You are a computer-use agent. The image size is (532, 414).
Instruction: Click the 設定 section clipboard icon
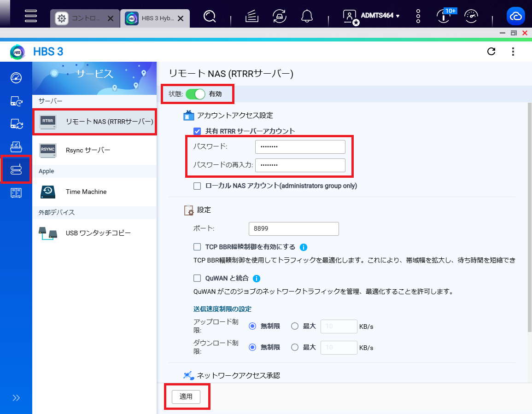coord(189,210)
